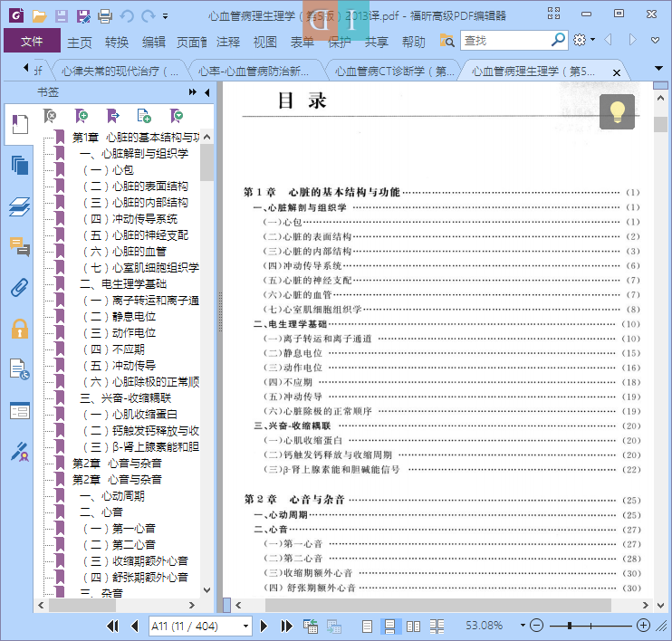Switch to 心血管病CT诊断学 document tab
Viewport: 672px width, 641px height.
394,71
